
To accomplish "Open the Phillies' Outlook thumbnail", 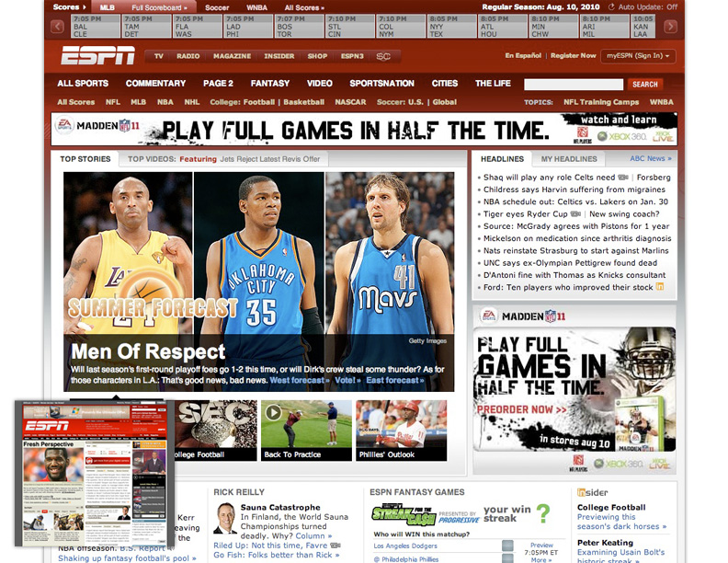I will click(x=401, y=431).
